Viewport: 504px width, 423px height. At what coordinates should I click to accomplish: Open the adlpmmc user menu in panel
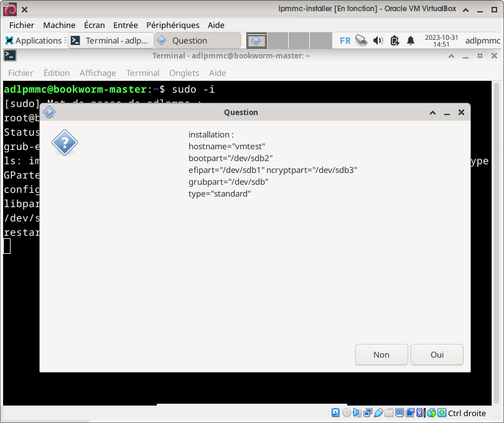pyautogui.click(x=482, y=40)
